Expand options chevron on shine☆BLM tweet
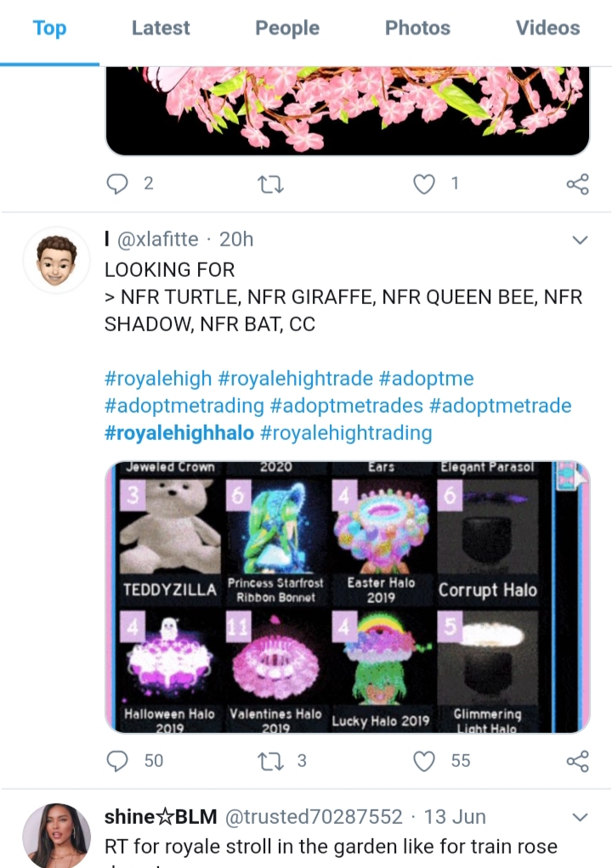Image resolution: width=612 pixels, height=868 pixels. click(580, 817)
